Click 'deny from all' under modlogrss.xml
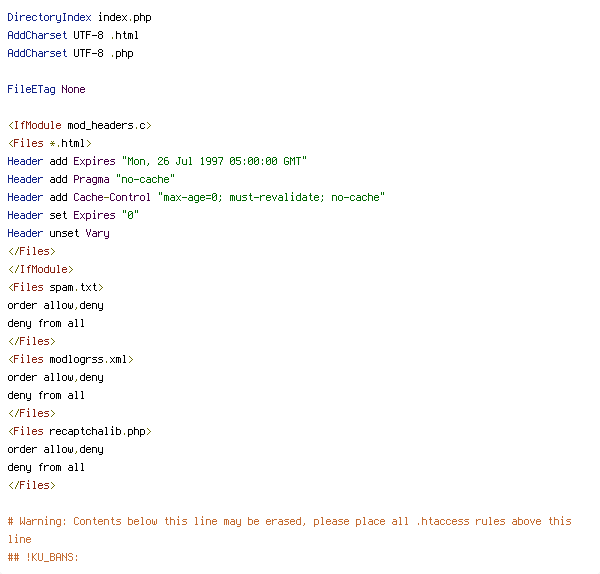The image size is (600, 574). click(x=46, y=395)
